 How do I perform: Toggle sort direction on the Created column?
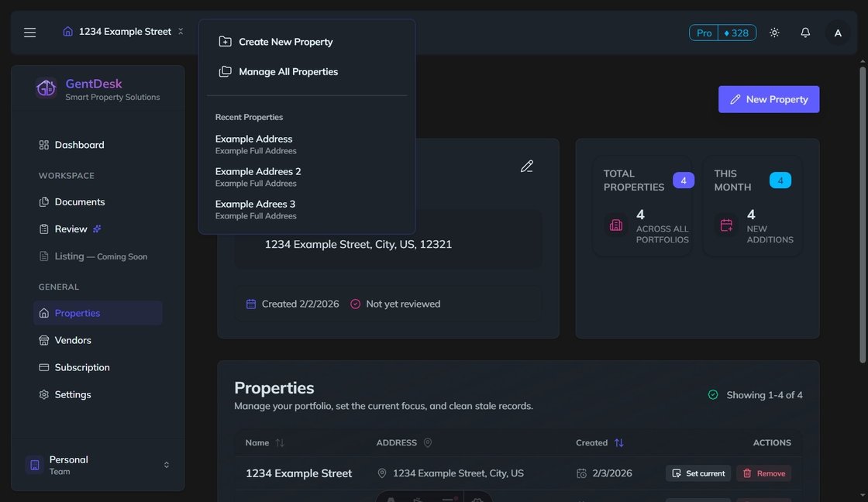618,442
